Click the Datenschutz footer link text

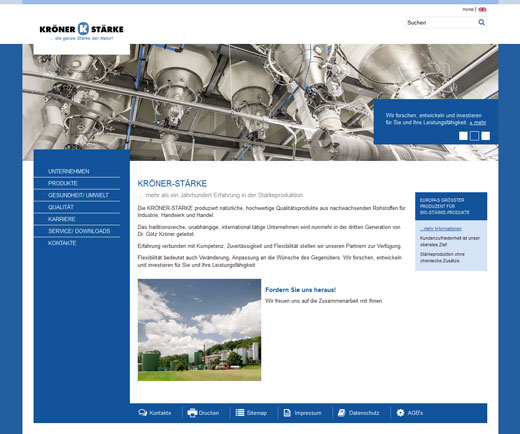[364, 413]
